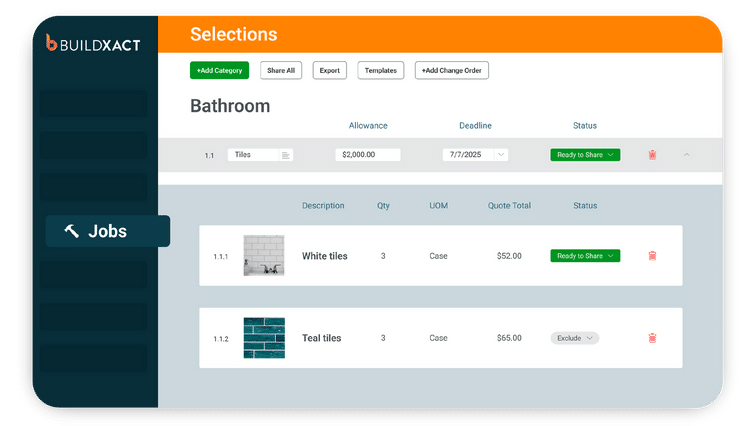Click the Quote Total column header
Screen dimensions: 752x426
(509, 206)
